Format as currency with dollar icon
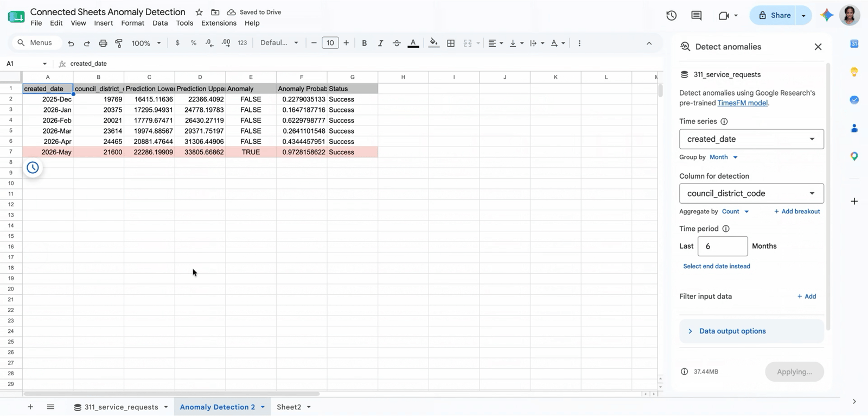 (177, 43)
